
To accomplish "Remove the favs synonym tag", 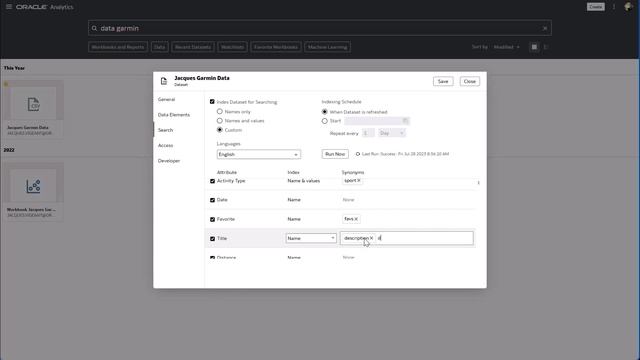I will (x=356, y=219).
